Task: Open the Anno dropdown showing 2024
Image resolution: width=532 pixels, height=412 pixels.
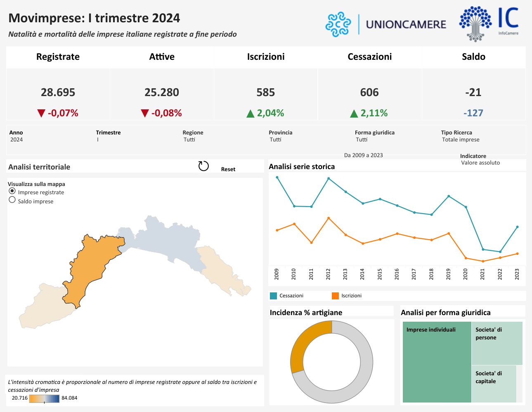Action: click(17, 140)
